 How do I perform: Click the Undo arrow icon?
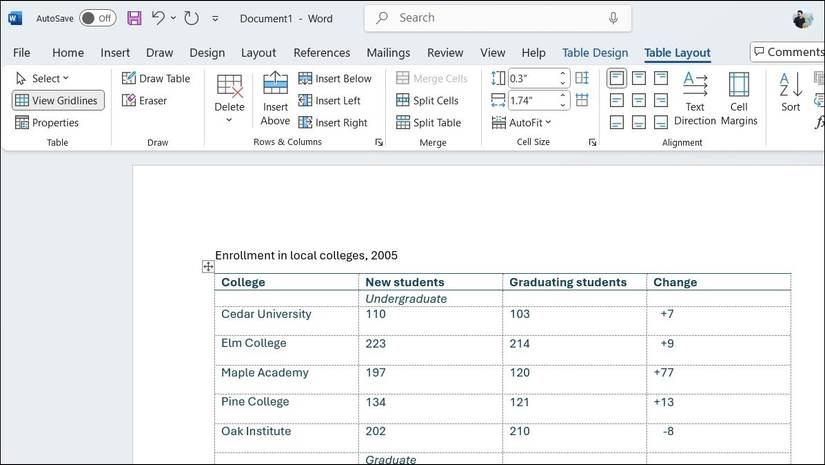tap(158, 18)
